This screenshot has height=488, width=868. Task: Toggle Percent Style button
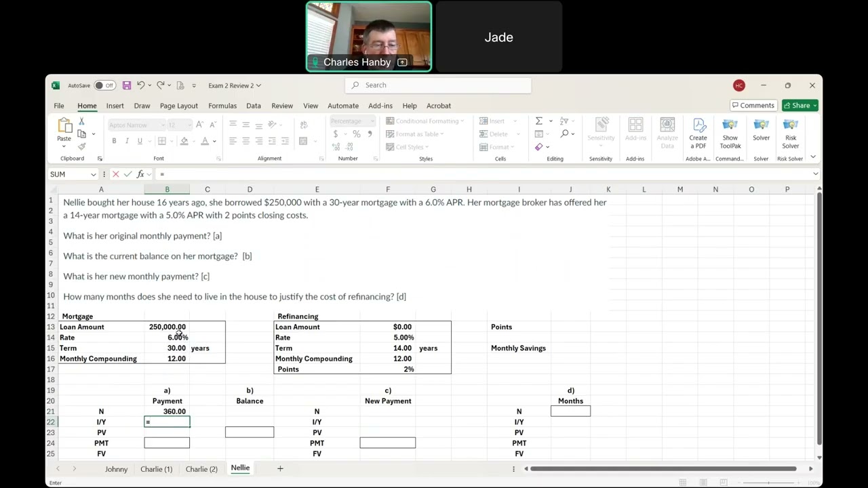pos(356,134)
